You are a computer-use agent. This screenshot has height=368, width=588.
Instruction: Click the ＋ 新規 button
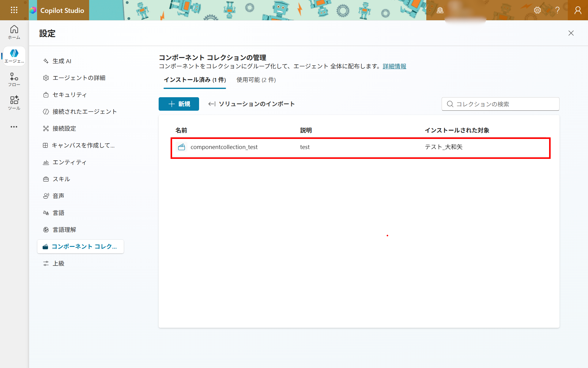click(x=179, y=104)
